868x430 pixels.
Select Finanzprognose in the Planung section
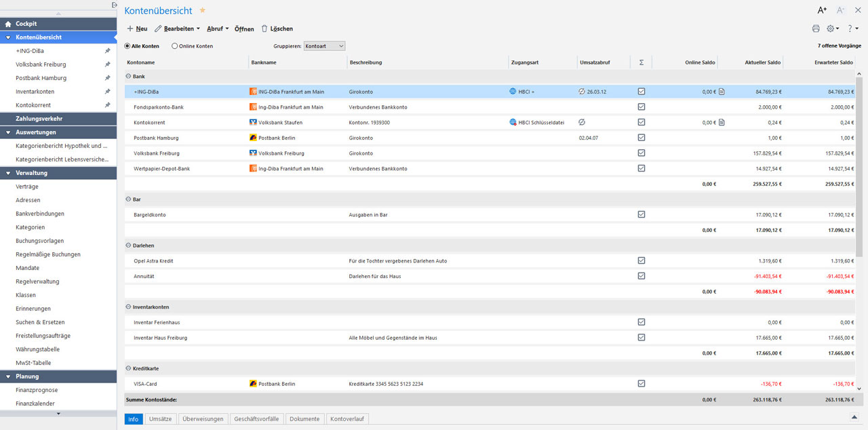click(37, 390)
